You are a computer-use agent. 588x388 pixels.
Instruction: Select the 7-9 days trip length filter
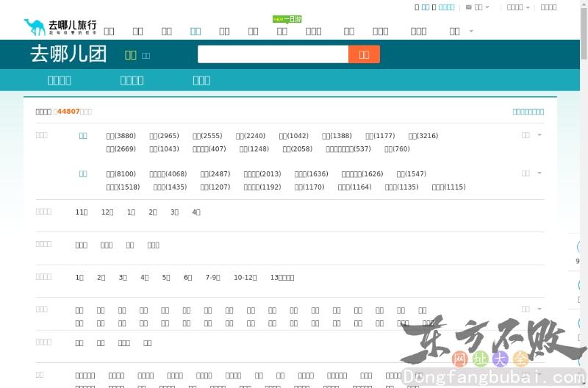tap(212, 278)
